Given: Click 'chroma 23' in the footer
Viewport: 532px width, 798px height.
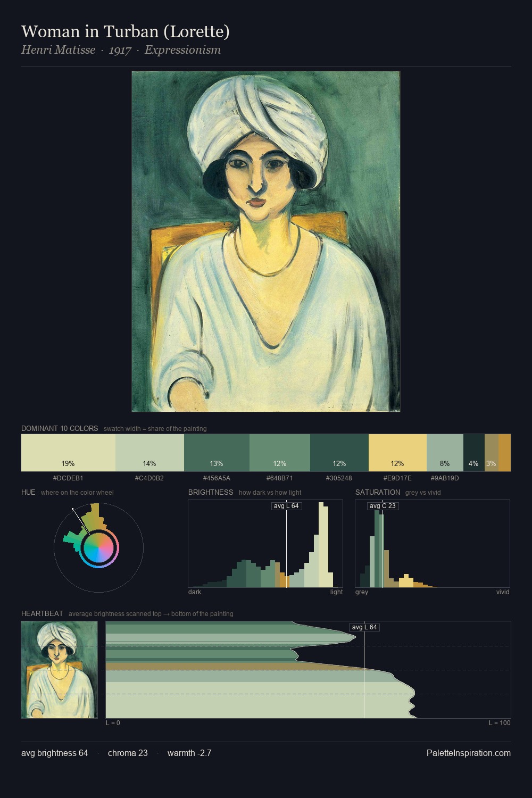Looking at the screenshot, I should click(x=128, y=753).
